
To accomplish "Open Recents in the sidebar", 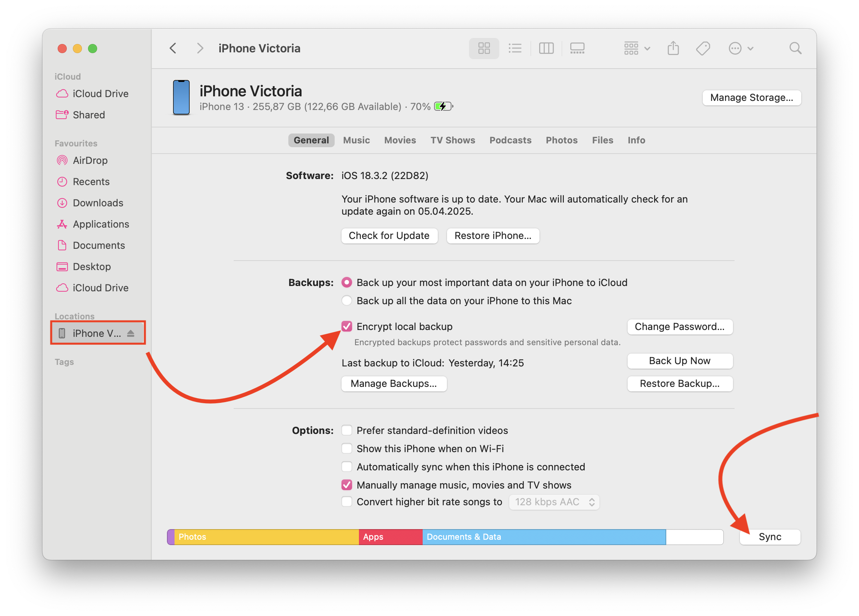I will point(91,182).
